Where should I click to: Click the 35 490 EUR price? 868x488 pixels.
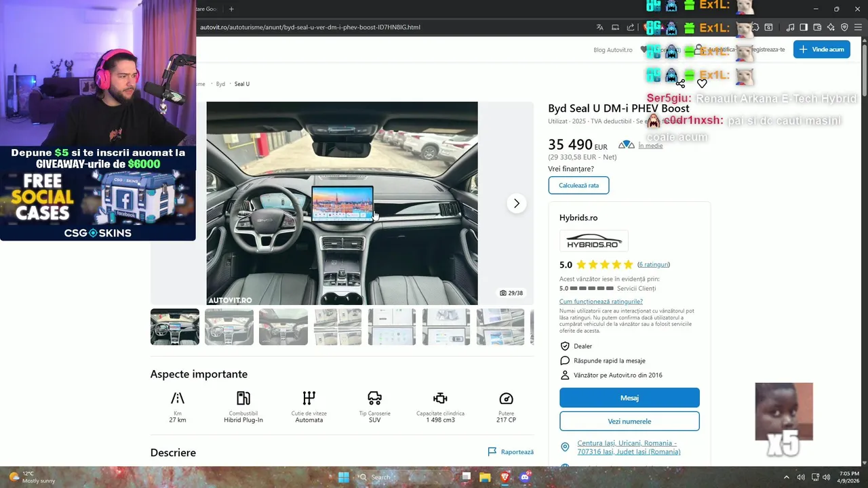tap(578, 145)
